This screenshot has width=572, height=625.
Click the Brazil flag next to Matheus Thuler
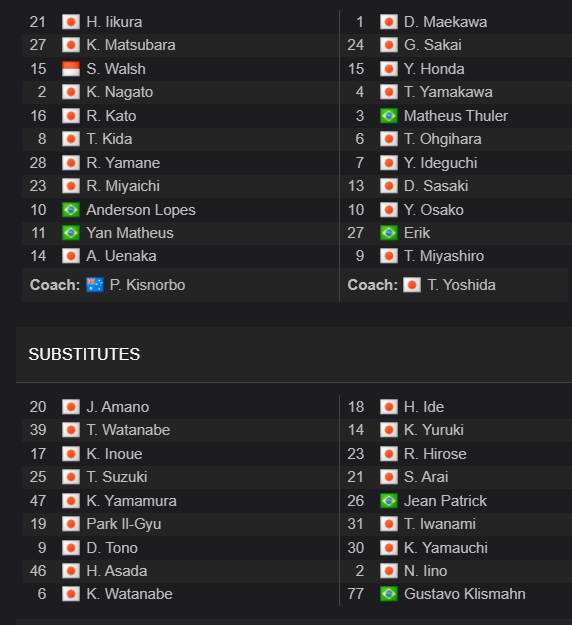click(x=389, y=116)
